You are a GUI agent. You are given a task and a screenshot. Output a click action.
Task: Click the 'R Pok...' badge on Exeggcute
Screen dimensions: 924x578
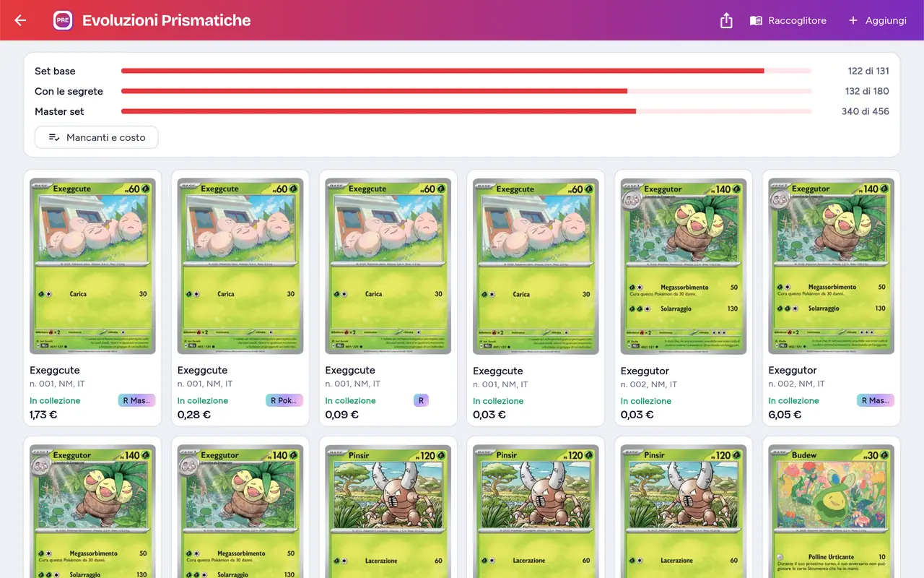[x=284, y=400]
